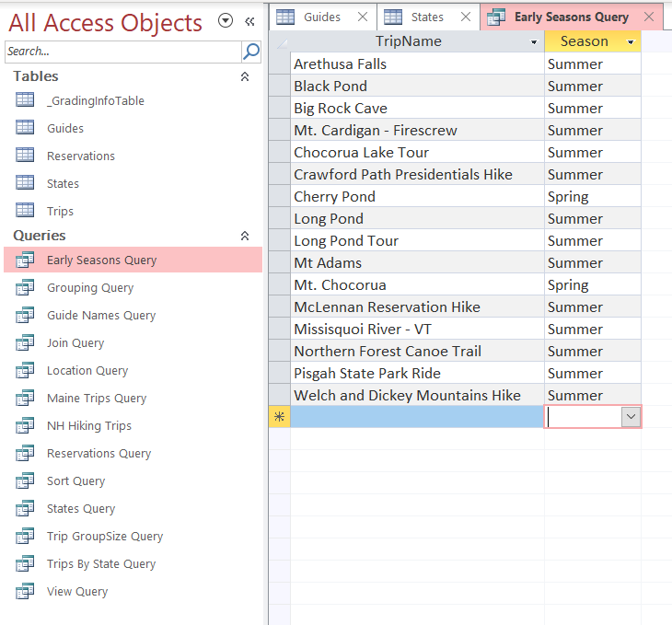
Task: Switch to the States tab
Action: click(x=427, y=17)
